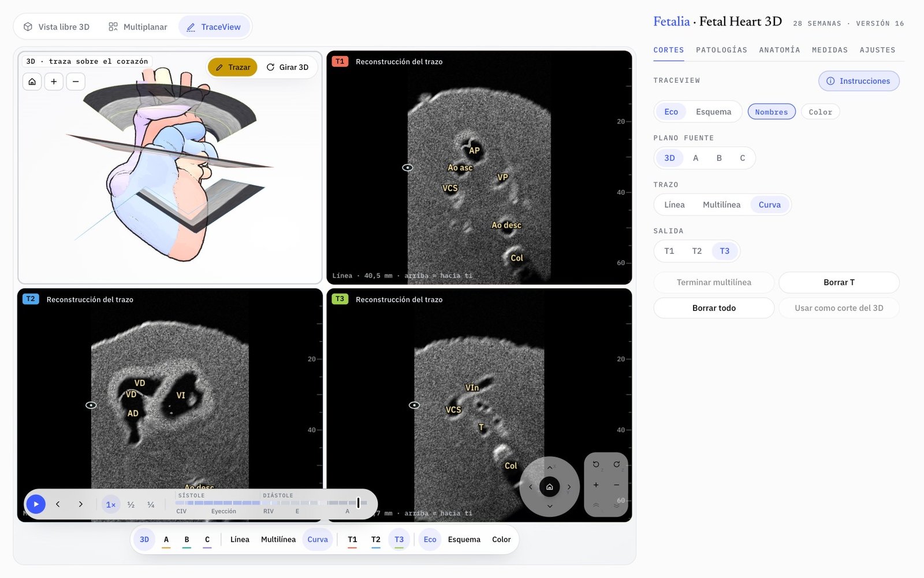Reset the 3D heart view with the home icon
Viewport: 924px width, 578px height.
click(32, 81)
